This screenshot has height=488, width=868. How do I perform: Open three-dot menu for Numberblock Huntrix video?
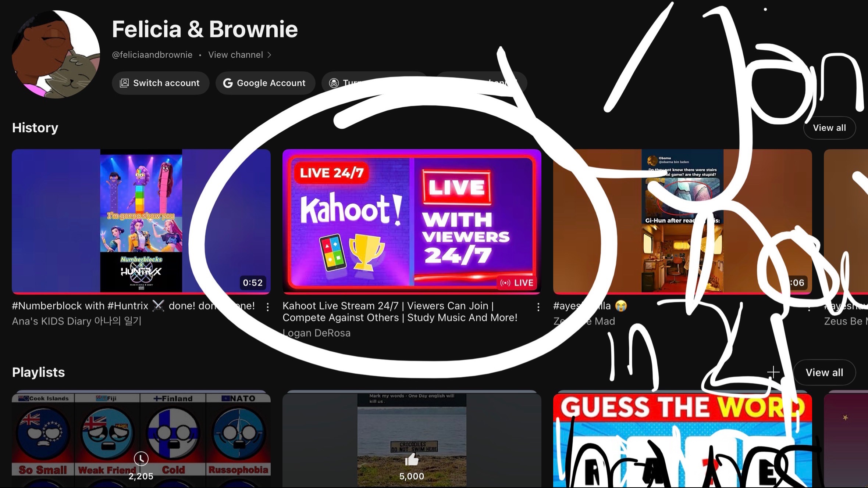[x=268, y=307]
